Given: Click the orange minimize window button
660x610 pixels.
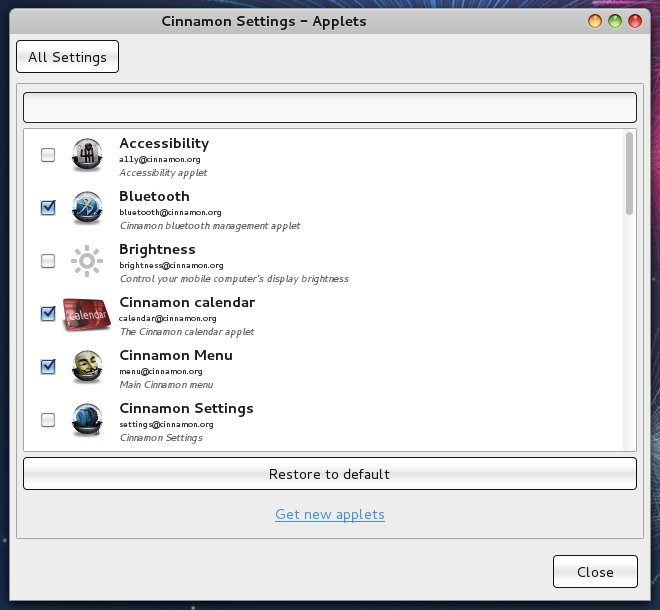Looking at the screenshot, I should pos(595,21).
